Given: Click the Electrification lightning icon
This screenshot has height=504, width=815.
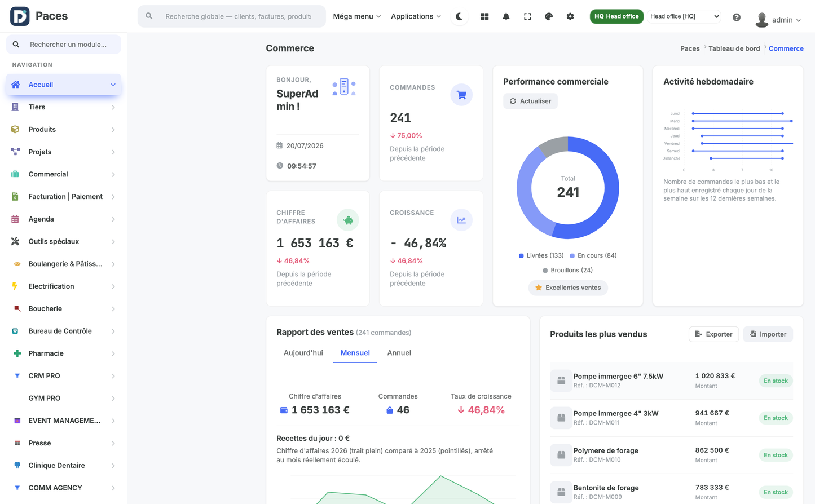Looking at the screenshot, I should click(15, 286).
